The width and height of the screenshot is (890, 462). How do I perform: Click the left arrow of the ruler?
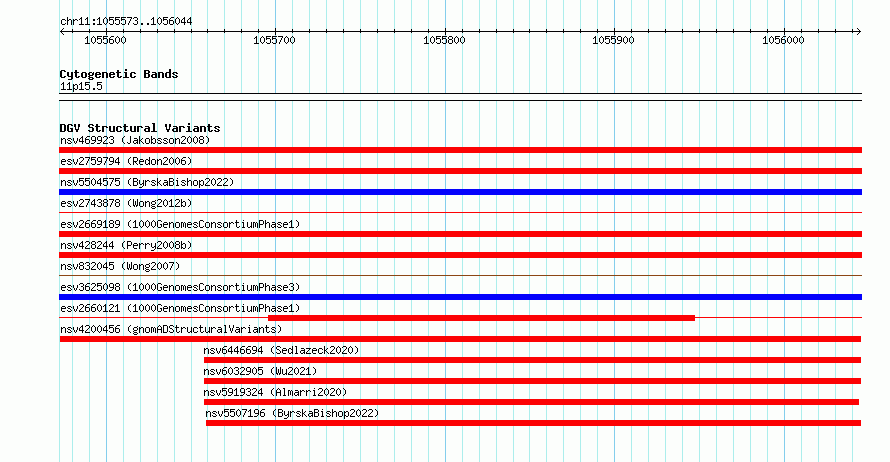coord(62,32)
